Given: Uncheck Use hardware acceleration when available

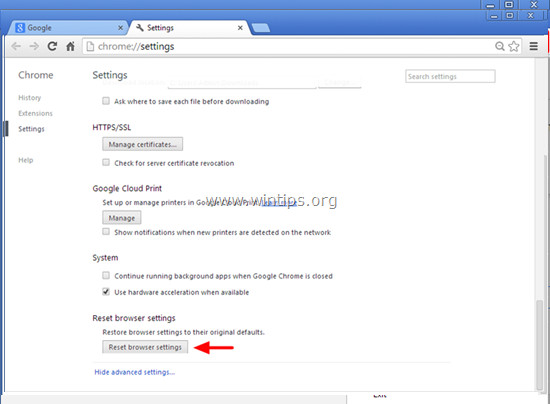Looking at the screenshot, I should point(106,291).
